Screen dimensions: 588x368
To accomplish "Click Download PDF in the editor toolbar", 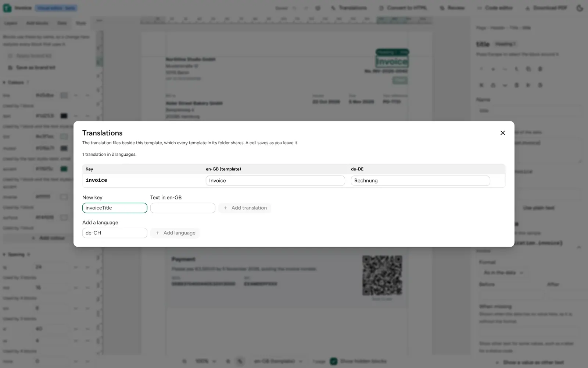I will pos(546,8).
